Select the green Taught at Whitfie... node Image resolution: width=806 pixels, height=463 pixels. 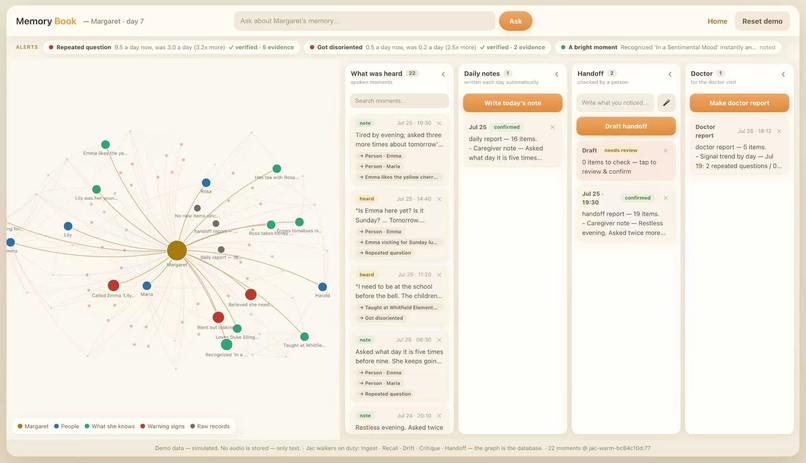pyautogui.click(x=304, y=337)
